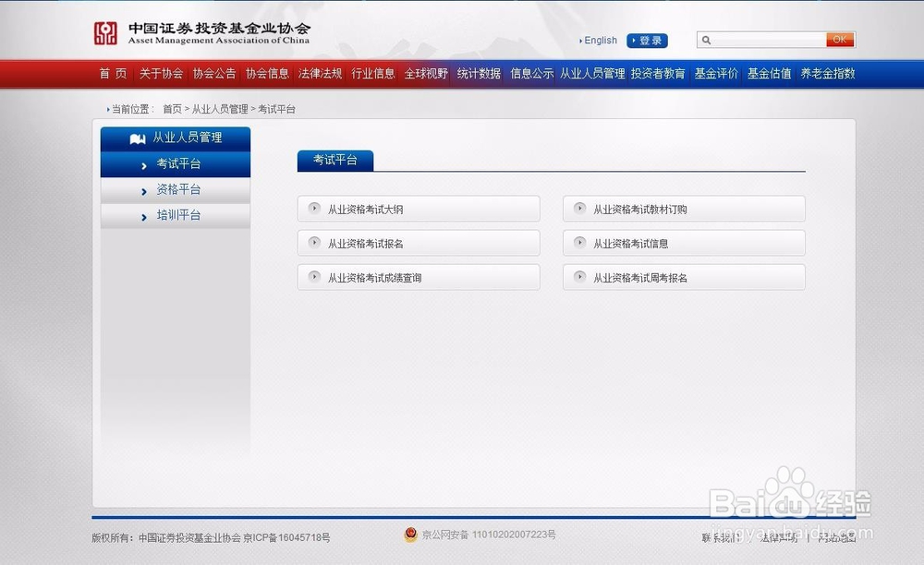Screen dimensions: 924x565
Task: Click the arrow icon on 从业资格考试教材订购
Action: coord(579,209)
